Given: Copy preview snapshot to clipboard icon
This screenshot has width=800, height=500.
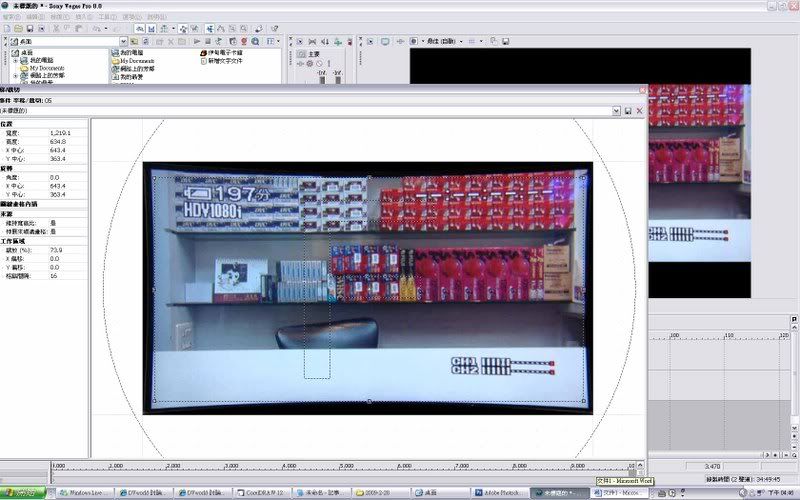Looking at the screenshot, I should pos(494,41).
